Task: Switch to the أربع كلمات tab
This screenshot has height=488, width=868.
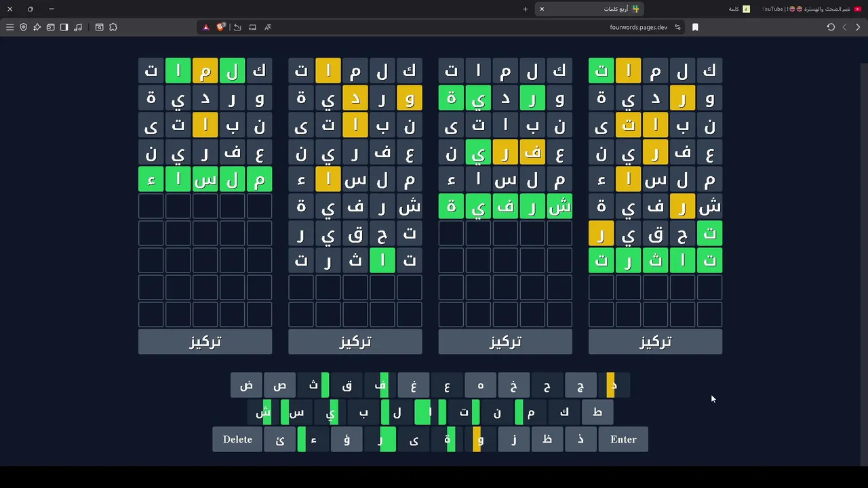Action: [x=589, y=9]
